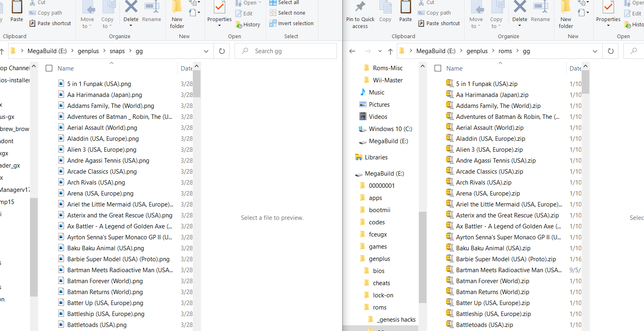Screen dimensions: 644x331
Task: Click History in left window ribbon
Action: point(248,25)
